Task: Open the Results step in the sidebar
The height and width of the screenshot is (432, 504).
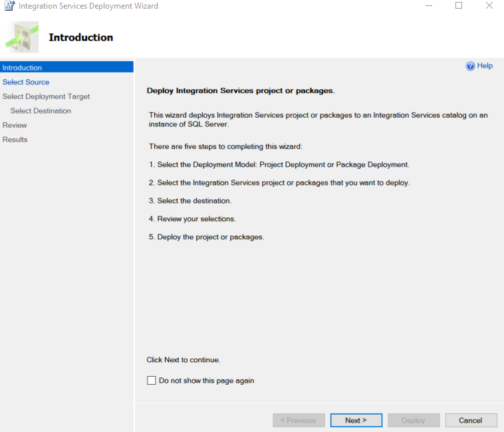Action: [15, 140]
